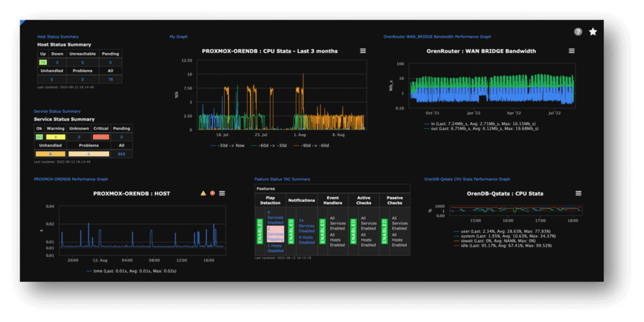Click the green Ok services count

39,137
